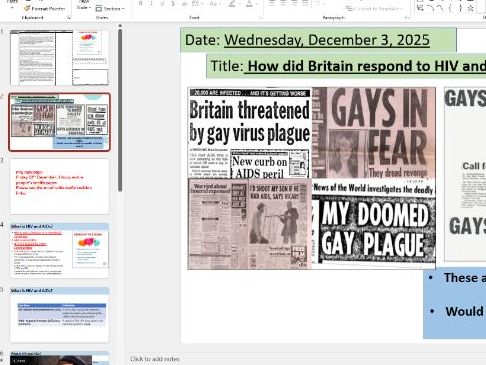Select the Freeform shape in shapes gallery
Viewport: 486px width, 365px height.
[421, 8]
